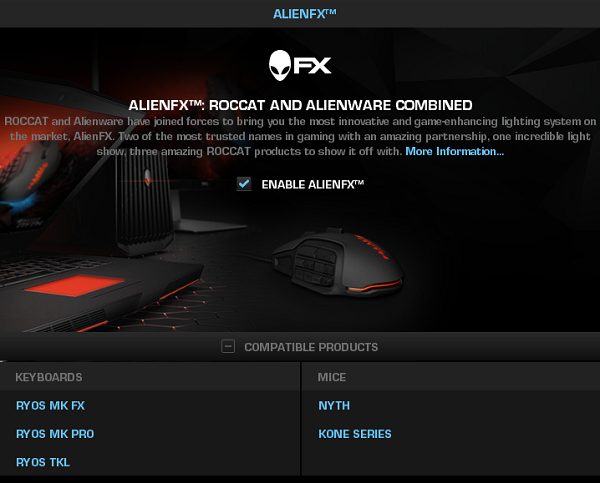Click the Keyboards column header
This screenshot has width=600, height=483.
tap(49, 377)
